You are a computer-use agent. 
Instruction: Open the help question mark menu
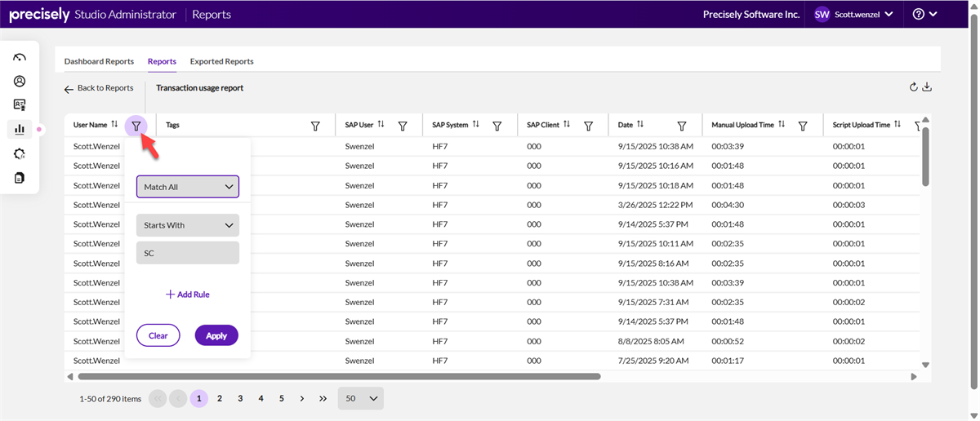[x=924, y=14]
